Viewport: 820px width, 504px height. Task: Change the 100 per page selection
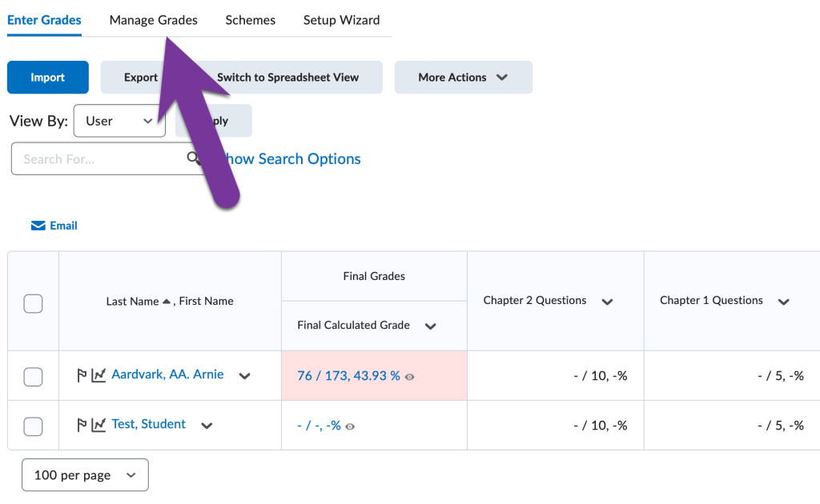point(84,474)
